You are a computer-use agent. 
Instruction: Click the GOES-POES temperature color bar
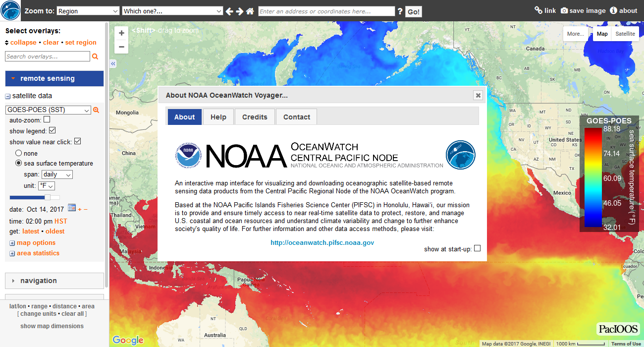(593, 177)
